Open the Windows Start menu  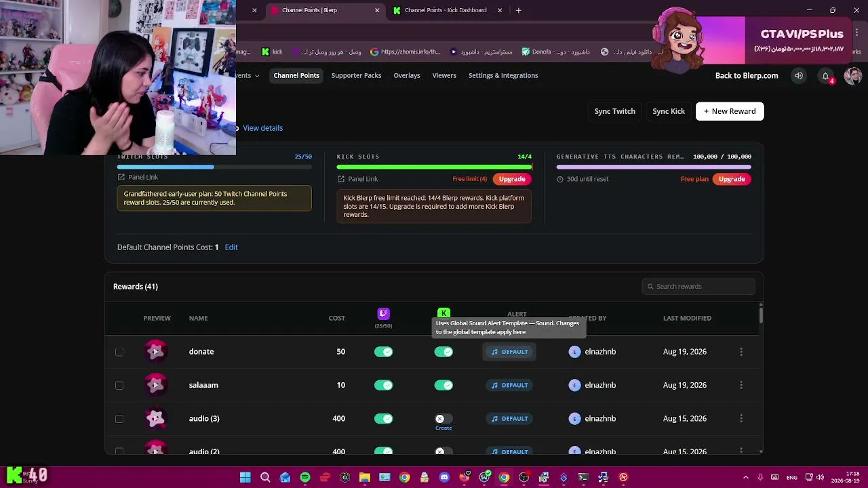pos(245,477)
